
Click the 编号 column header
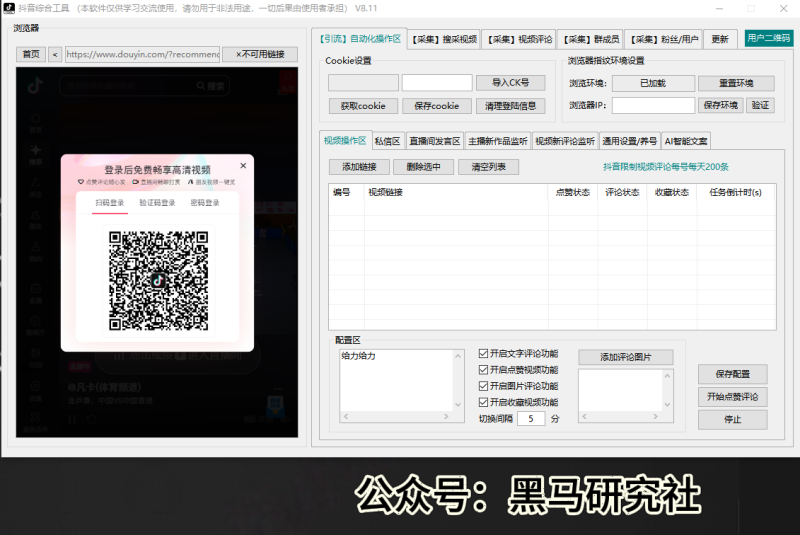coord(346,192)
